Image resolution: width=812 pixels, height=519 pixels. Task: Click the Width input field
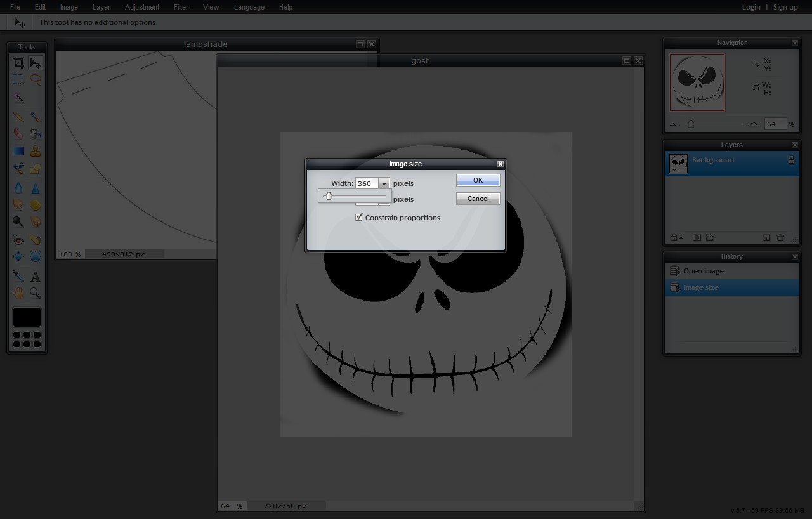(367, 183)
